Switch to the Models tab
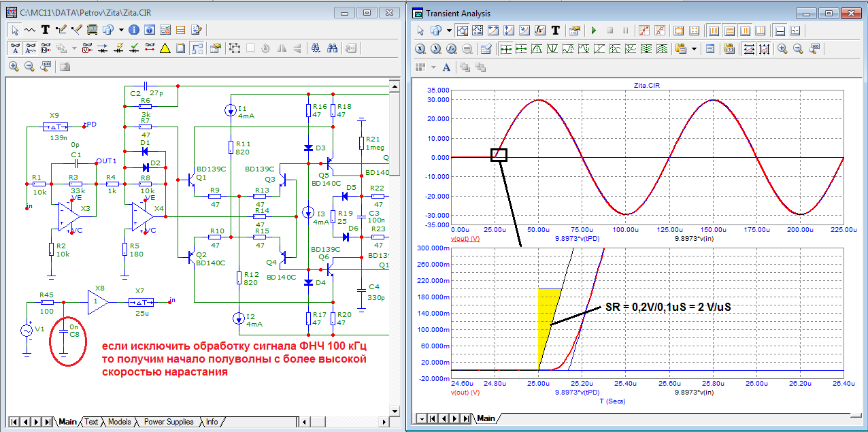The width and height of the screenshot is (868, 432). click(119, 422)
